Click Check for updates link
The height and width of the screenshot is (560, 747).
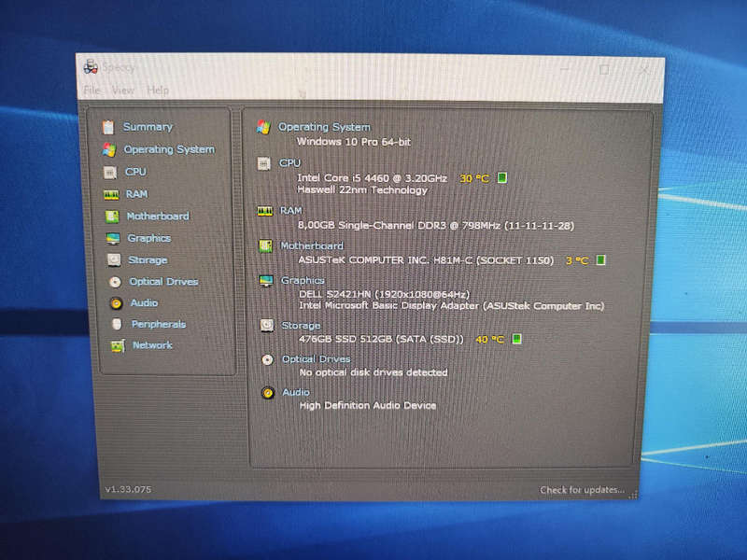582,490
